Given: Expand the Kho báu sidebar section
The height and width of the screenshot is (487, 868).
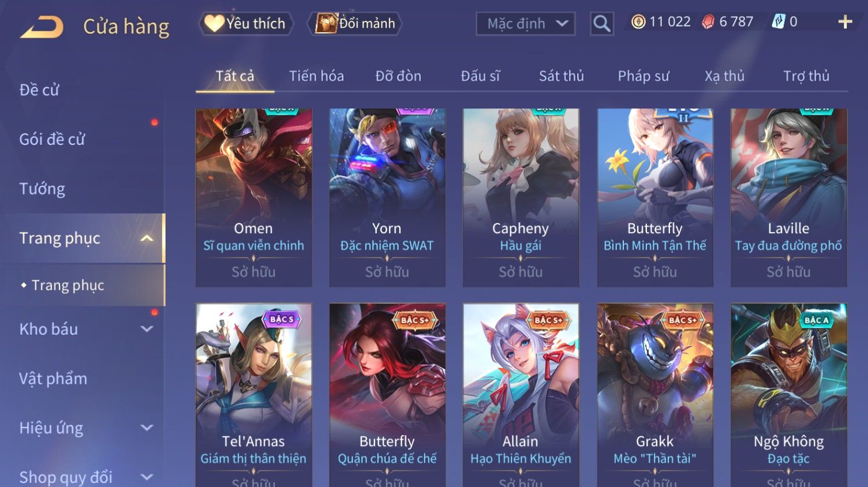Looking at the screenshot, I should [x=147, y=329].
